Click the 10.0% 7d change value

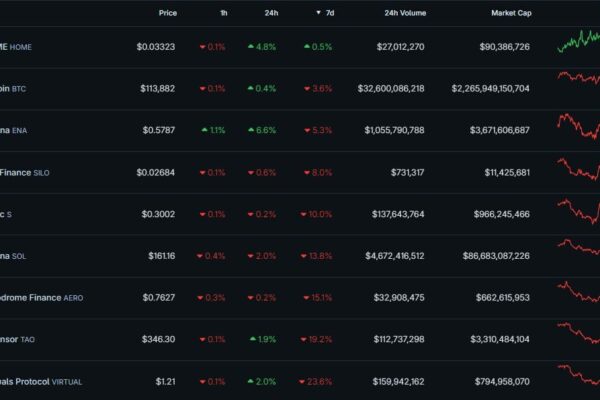(316, 214)
